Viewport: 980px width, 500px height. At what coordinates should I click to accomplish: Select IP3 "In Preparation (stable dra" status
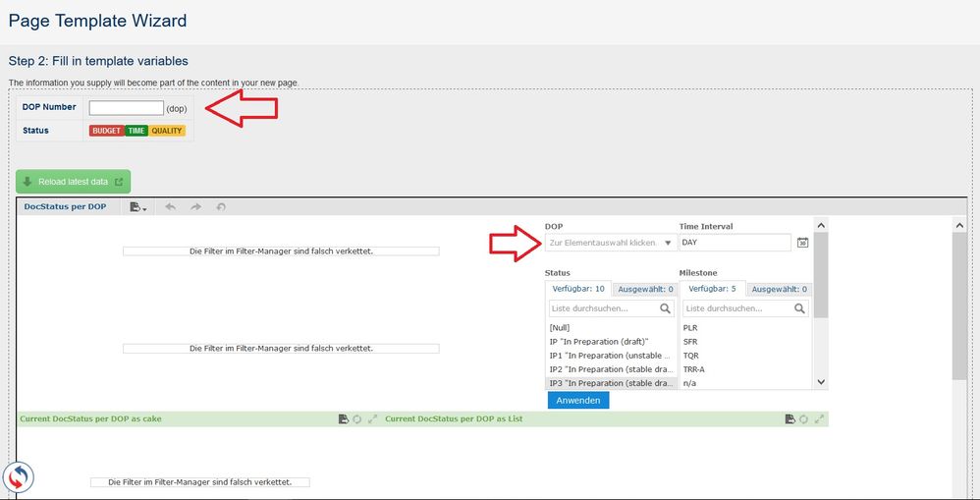[611, 383]
